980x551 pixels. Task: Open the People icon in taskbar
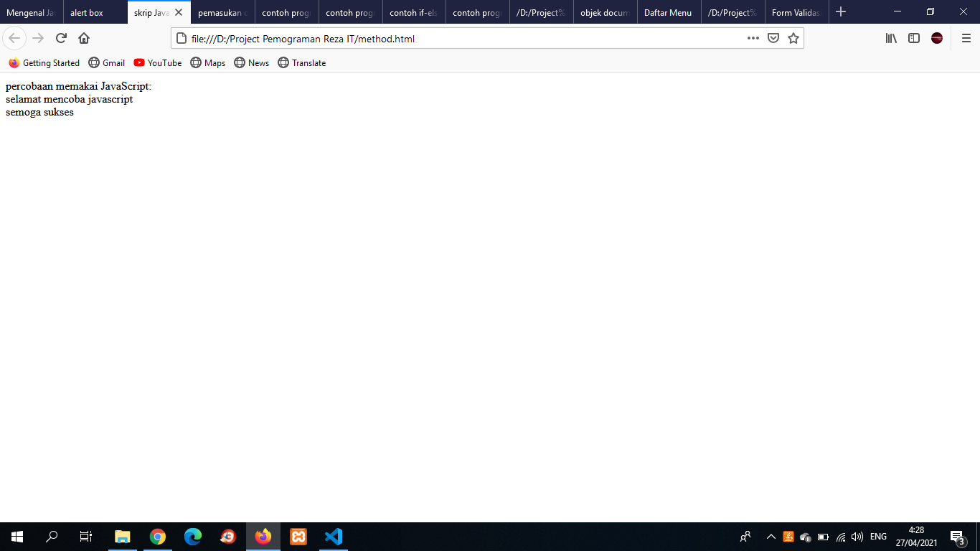(x=745, y=537)
